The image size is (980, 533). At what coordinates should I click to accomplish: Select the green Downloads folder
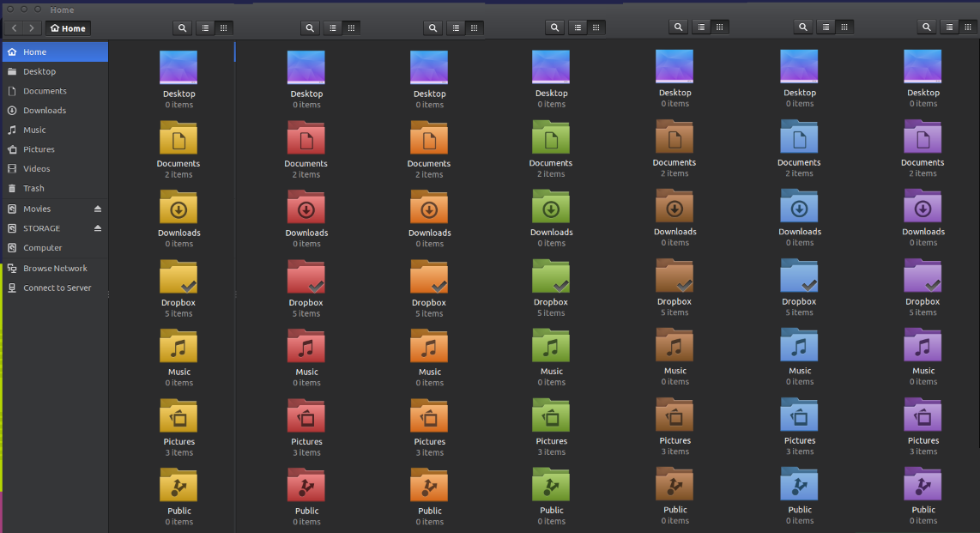click(551, 207)
